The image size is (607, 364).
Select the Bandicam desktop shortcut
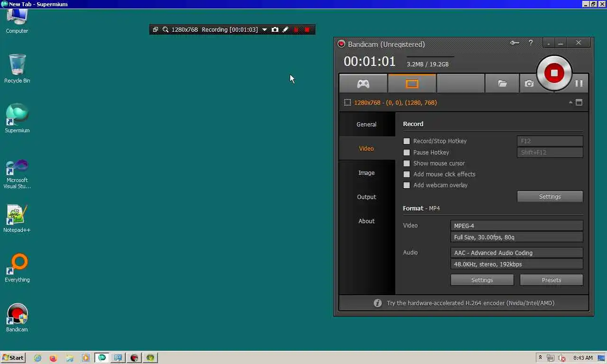[17, 318]
